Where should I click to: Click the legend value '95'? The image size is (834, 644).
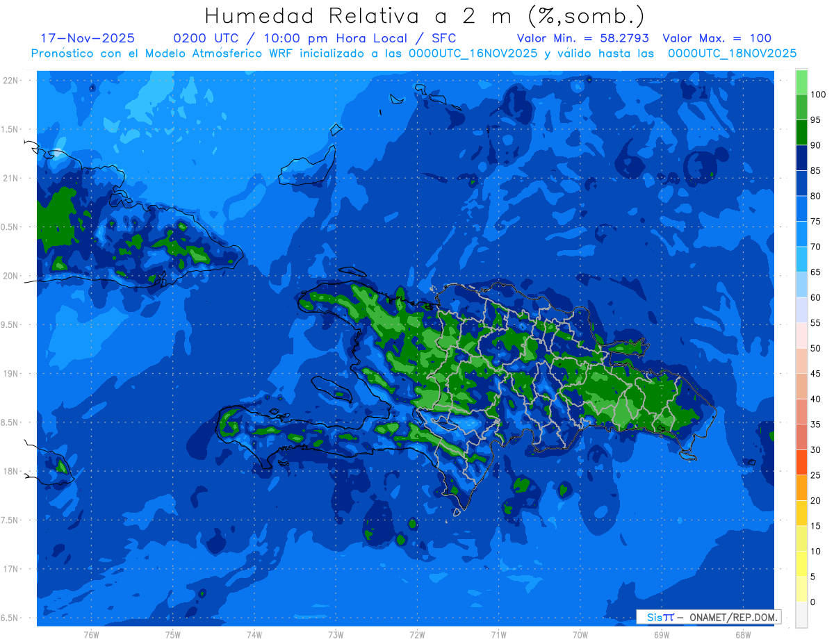coord(815,119)
